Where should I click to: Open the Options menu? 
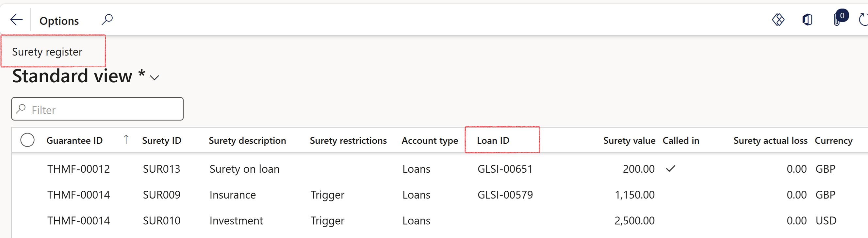pyautogui.click(x=59, y=21)
